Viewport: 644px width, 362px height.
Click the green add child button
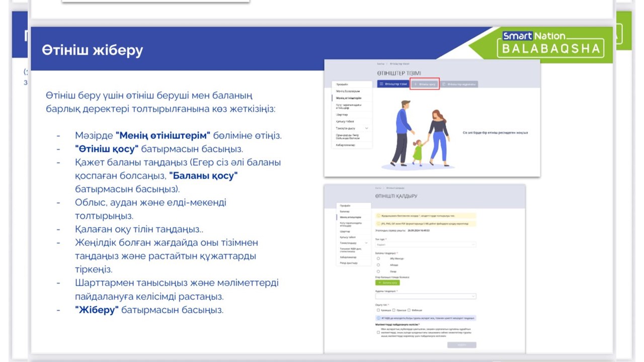coord(387,283)
